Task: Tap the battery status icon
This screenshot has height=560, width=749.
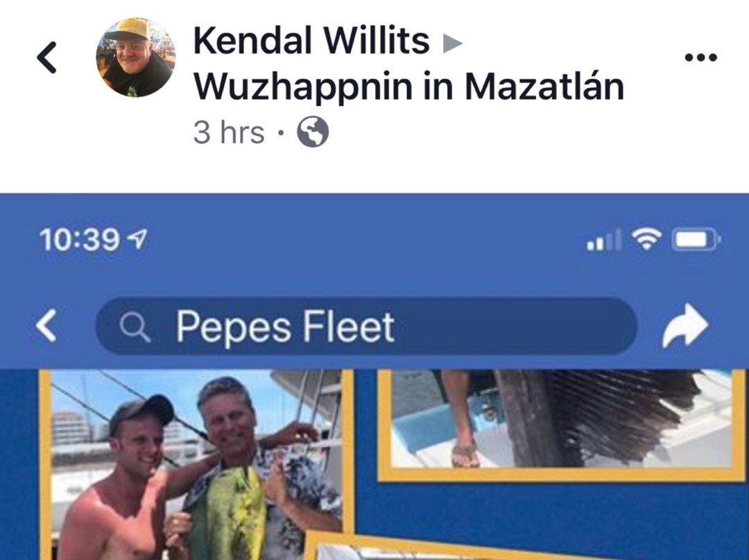Action: [696, 239]
